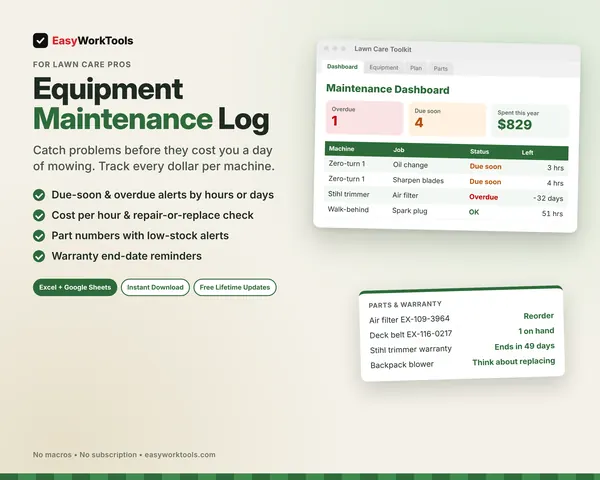Click the Excel + Google Sheets pill
Screen dimensions: 600x480
click(x=75, y=287)
